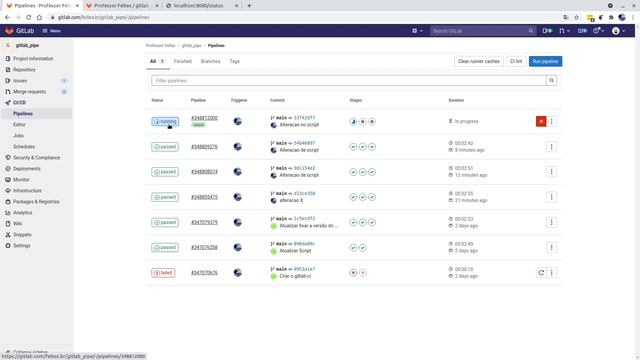
Task: Open the user avatar dropdown in navbar
Action: pos(618,31)
